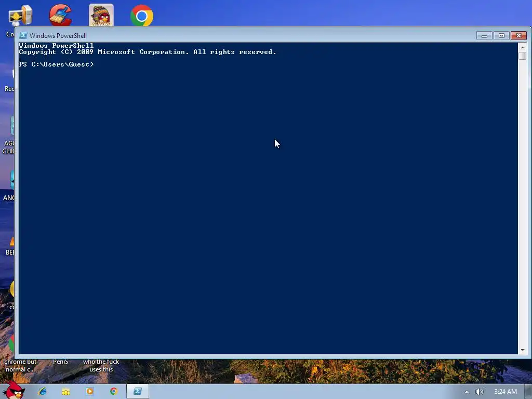Select the PowerShell taskbar button
The height and width of the screenshot is (399, 532).
tap(137, 391)
